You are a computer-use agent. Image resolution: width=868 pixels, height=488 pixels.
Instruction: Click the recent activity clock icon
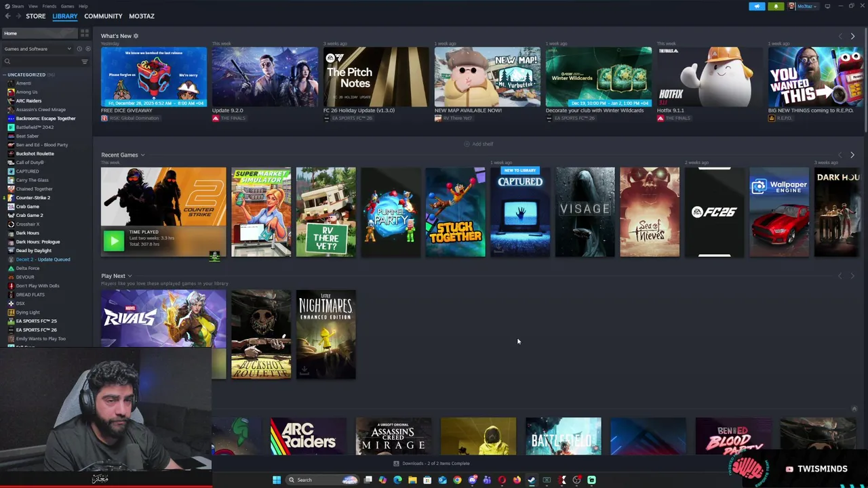(79, 49)
